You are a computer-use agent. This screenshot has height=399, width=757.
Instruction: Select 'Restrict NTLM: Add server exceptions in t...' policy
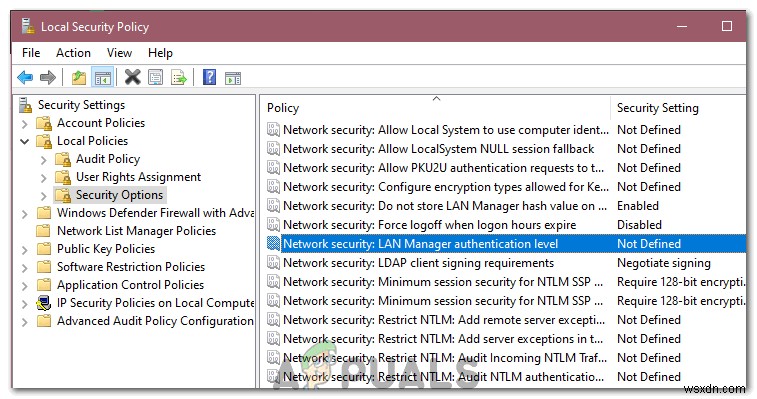coord(443,339)
